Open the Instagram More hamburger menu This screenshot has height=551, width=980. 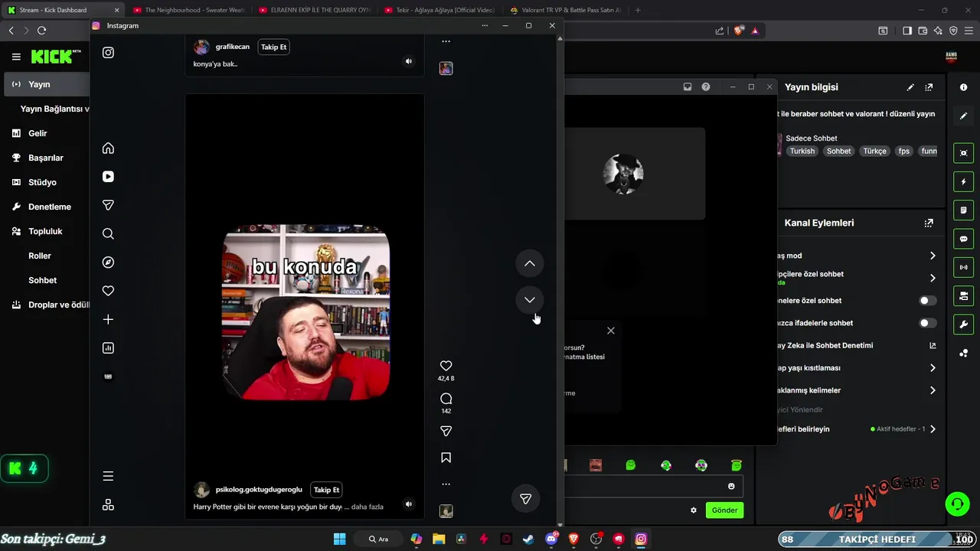coord(108,476)
